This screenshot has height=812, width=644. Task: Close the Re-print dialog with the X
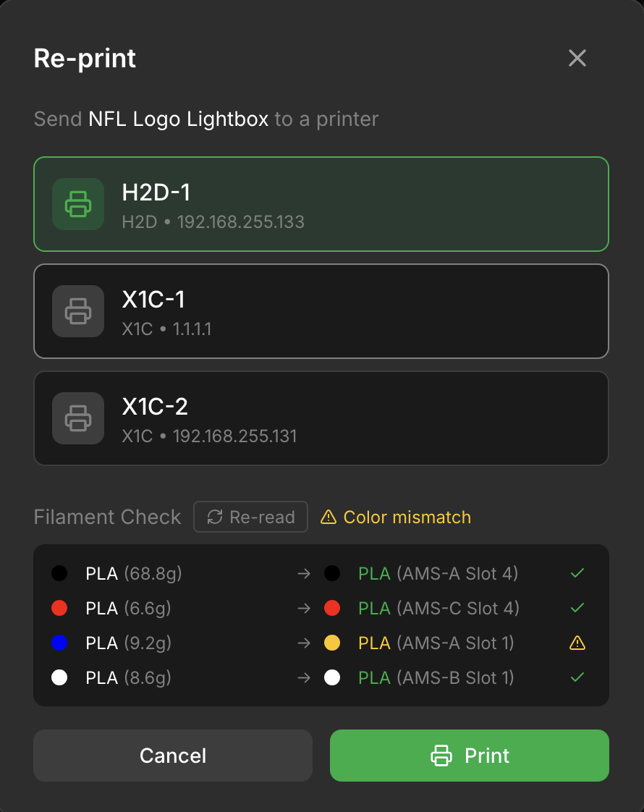(x=577, y=58)
